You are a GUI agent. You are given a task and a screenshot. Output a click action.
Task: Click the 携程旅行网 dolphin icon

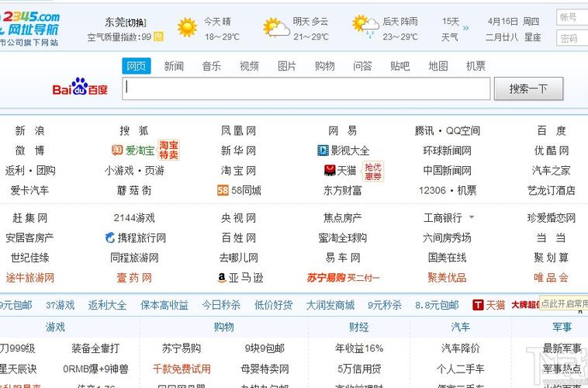pyautogui.click(x=110, y=238)
